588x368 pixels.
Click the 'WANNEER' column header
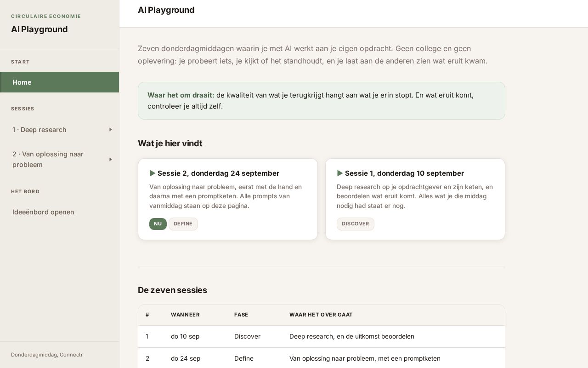tap(185, 315)
